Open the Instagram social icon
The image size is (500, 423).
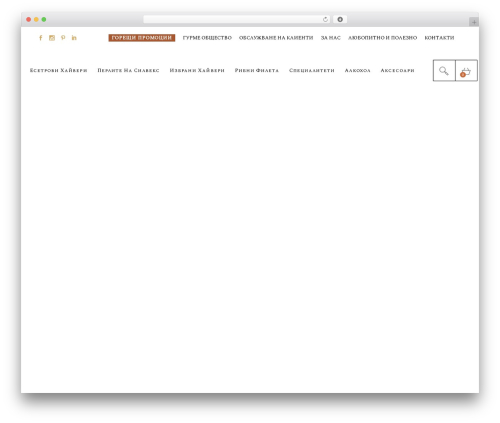pyautogui.click(x=52, y=38)
